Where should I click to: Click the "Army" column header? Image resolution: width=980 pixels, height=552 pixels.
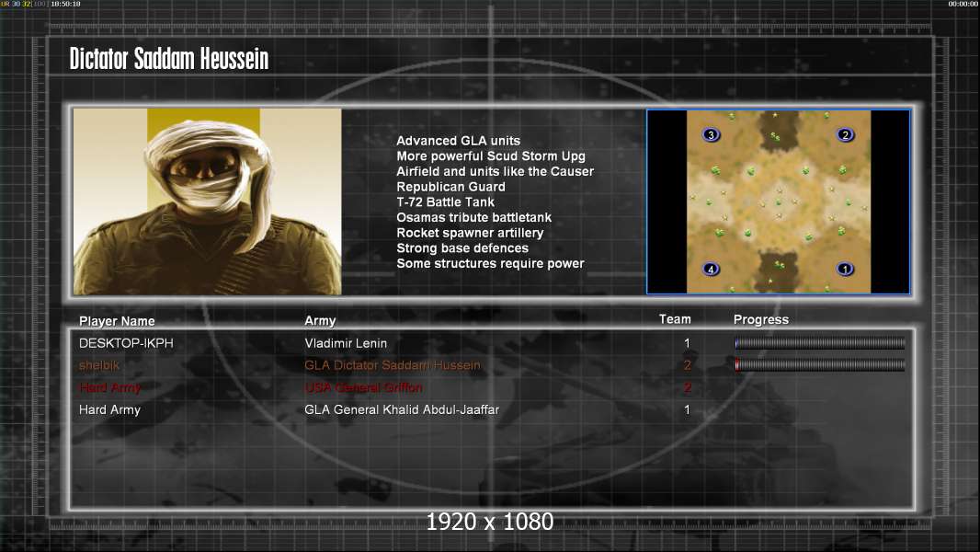[320, 321]
